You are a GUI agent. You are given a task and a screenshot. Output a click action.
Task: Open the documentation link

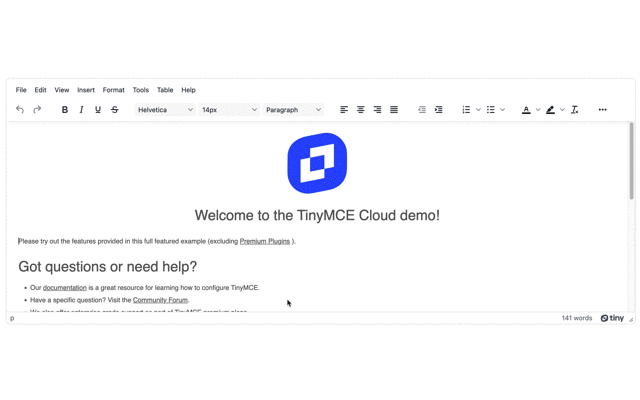click(x=65, y=288)
